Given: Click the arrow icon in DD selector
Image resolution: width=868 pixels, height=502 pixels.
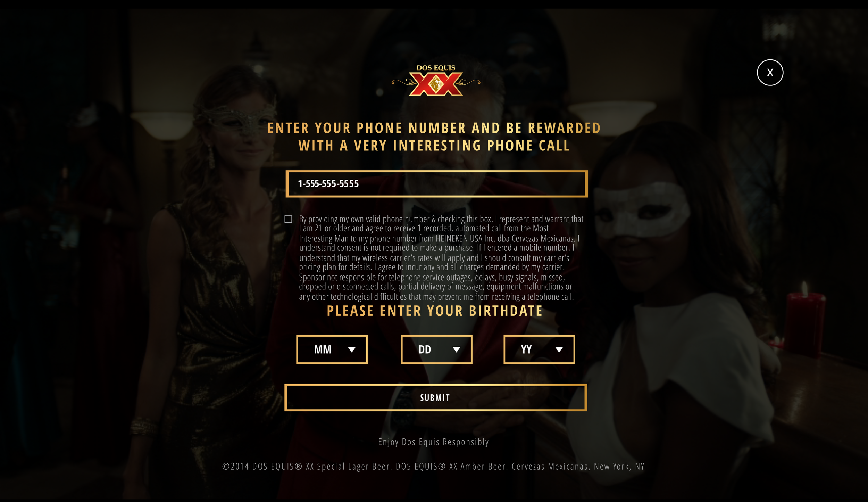Looking at the screenshot, I should coord(456,349).
